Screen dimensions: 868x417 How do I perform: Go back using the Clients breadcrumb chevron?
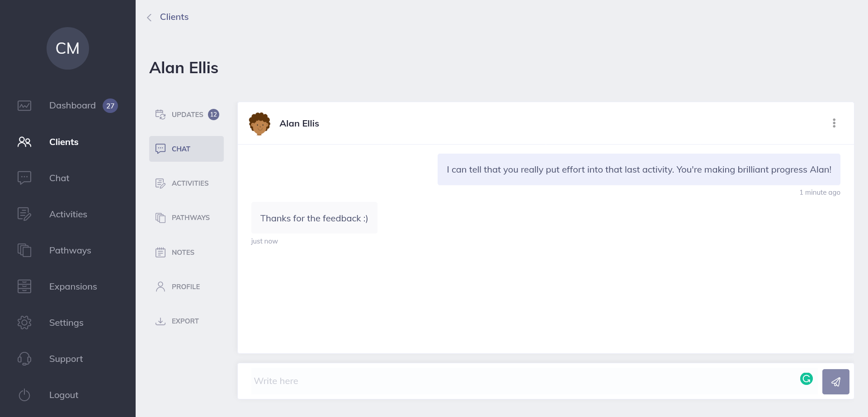click(x=149, y=17)
